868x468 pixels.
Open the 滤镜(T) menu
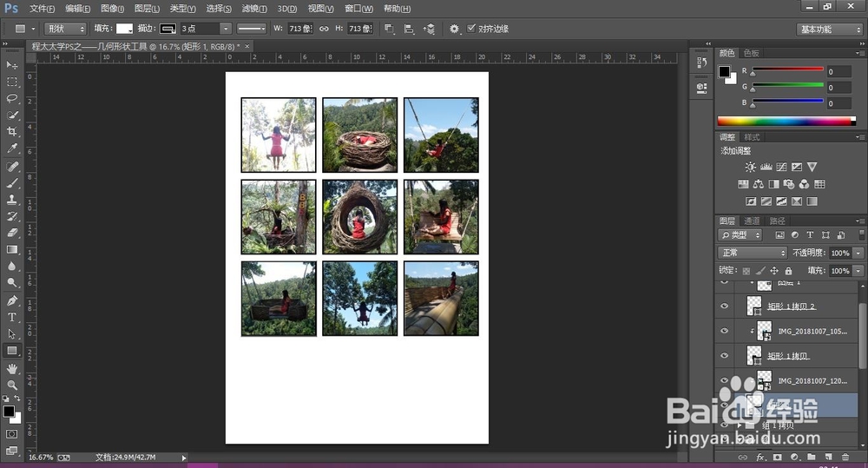[x=254, y=9]
